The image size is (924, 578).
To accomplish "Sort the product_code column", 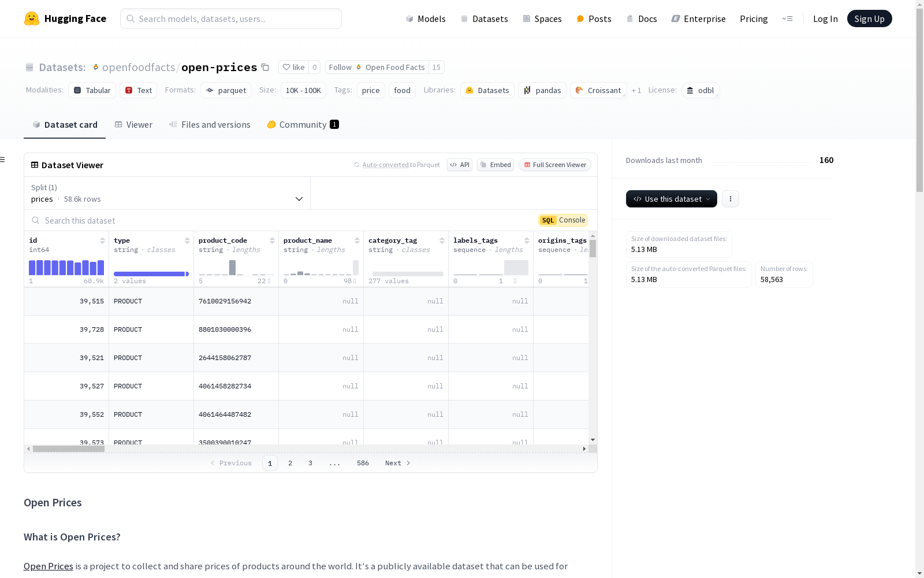I will click(x=272, y=240).
